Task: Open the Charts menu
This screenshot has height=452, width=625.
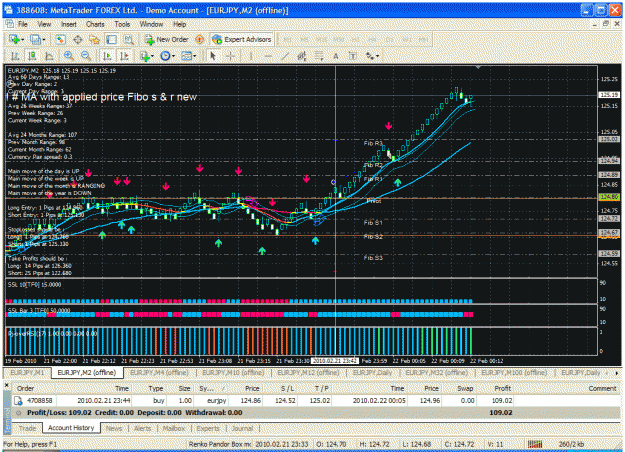Action: 95,24
